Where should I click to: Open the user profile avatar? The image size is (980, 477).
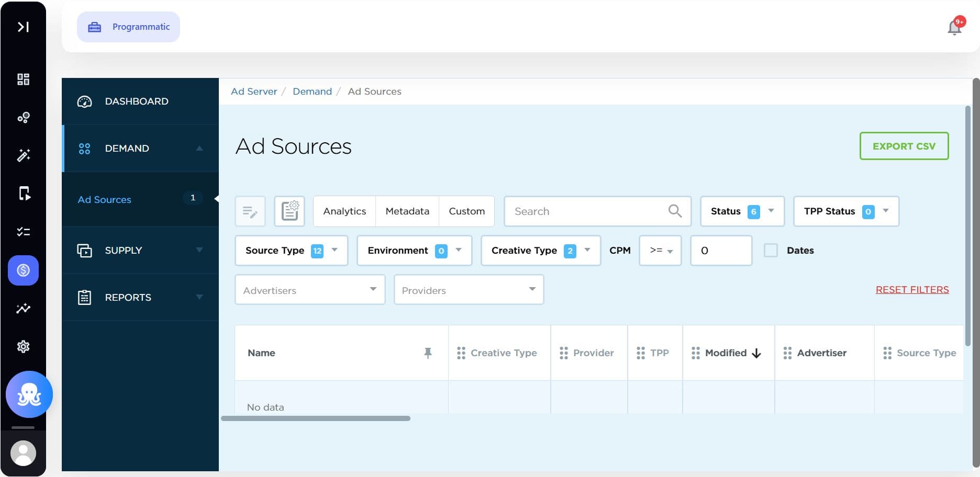point(23,453)
